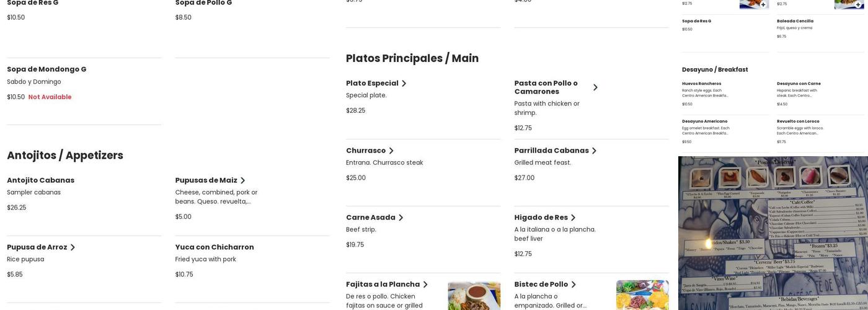
Task: Open the Bistec de Pollo dish photo
Action: click(x=642, y=296)
